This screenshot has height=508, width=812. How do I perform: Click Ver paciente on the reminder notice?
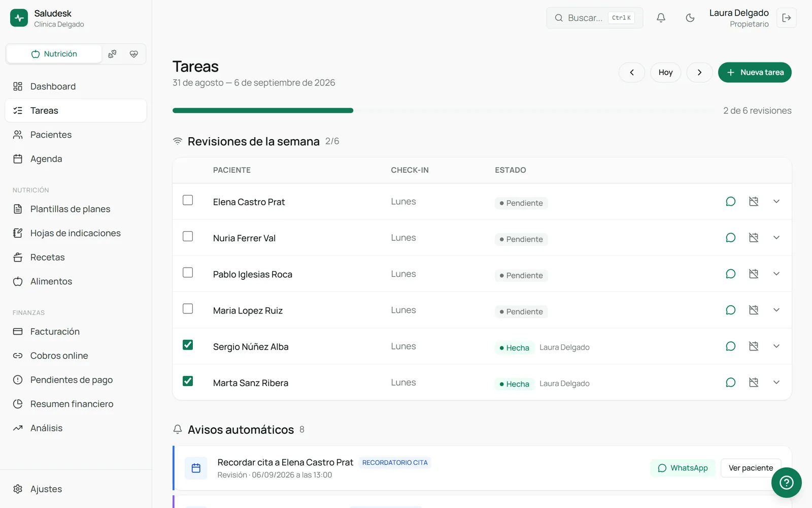[x=751, y=468]
